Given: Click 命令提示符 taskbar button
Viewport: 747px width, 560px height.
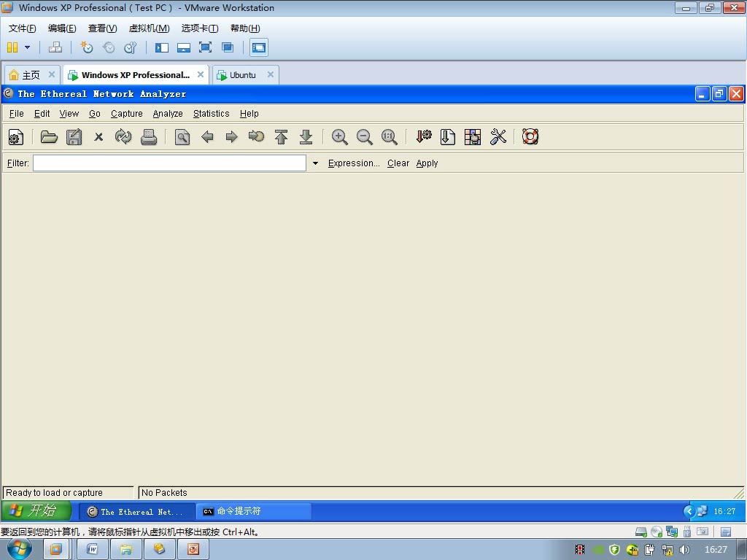Looking at the screenshot, I should pyautogui.click(x=253, y=511).
